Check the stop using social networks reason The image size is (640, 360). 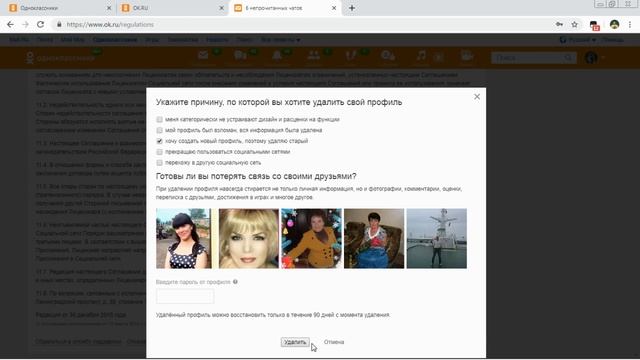tap(159, 152)
